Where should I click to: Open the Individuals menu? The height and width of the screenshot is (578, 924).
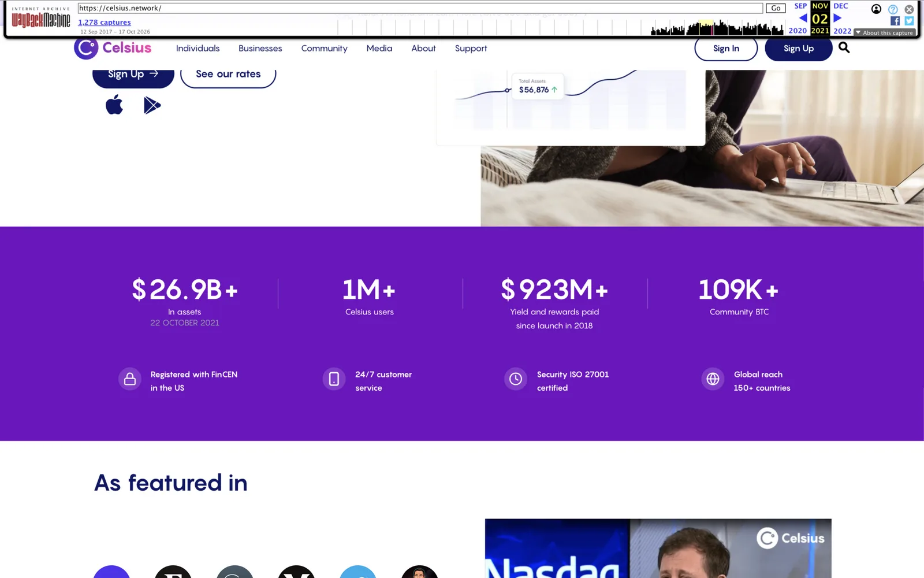point(198,49)
